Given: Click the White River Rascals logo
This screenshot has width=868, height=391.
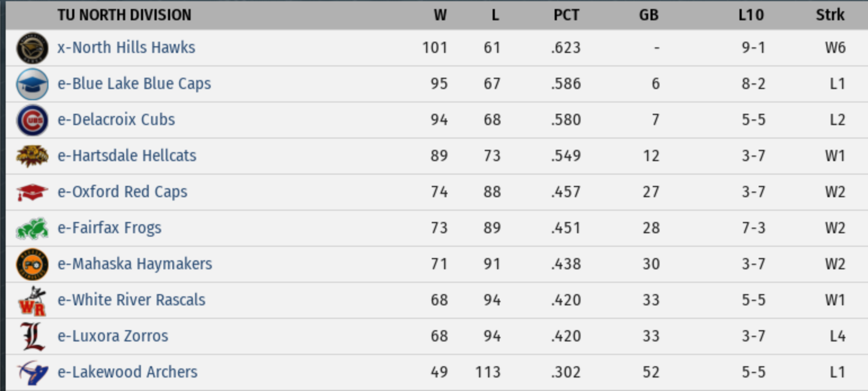Looking at the screenshot, I should [x=32, y=300].
